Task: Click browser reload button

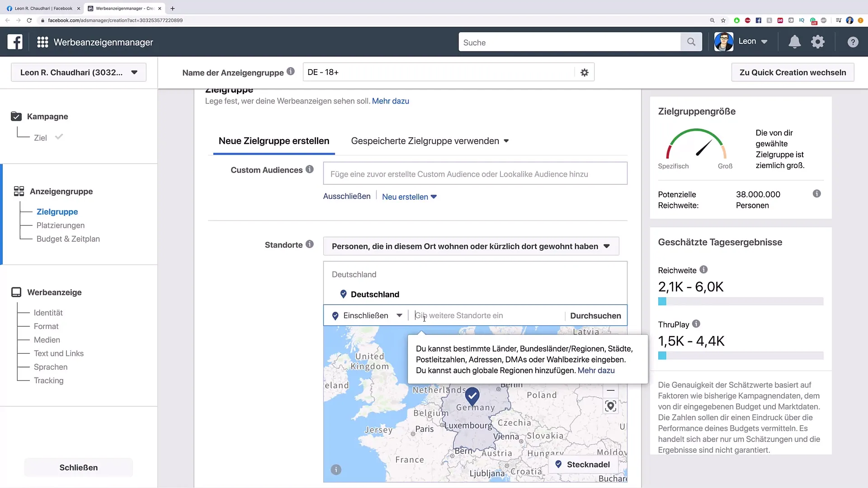Action: pyautogui.click(x=29, y=20)
